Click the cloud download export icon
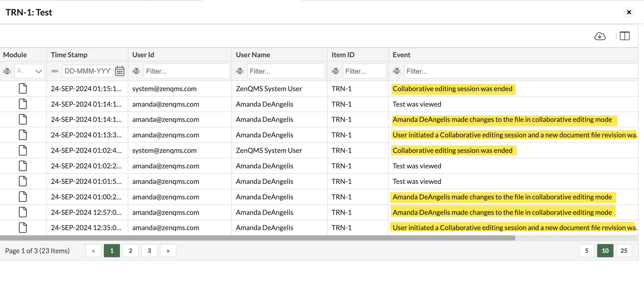 pos(600,36)
